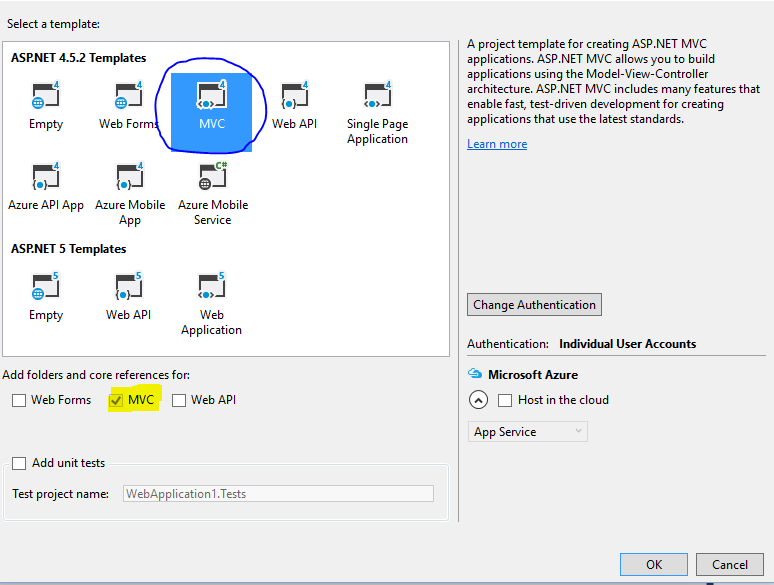Screen dimensions: 774x585
Task: Pick the Azure Mobile App template
Action: 130,195
